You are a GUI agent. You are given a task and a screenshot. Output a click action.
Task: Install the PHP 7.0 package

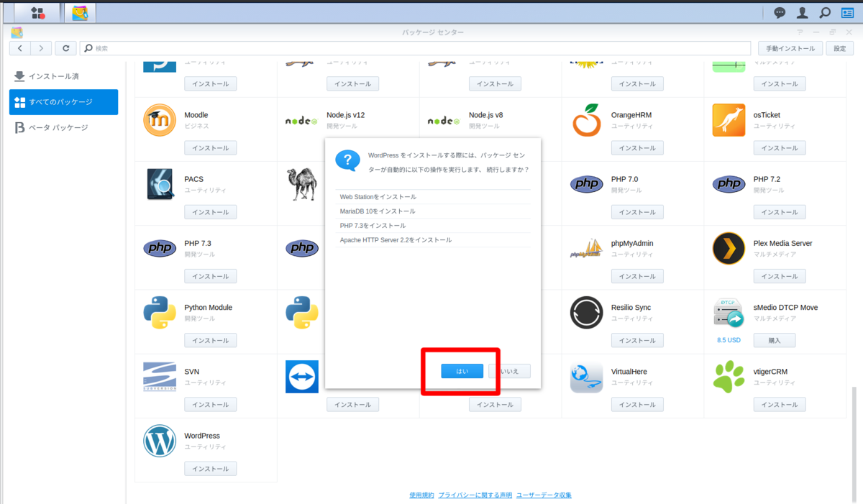click(637, 212)
